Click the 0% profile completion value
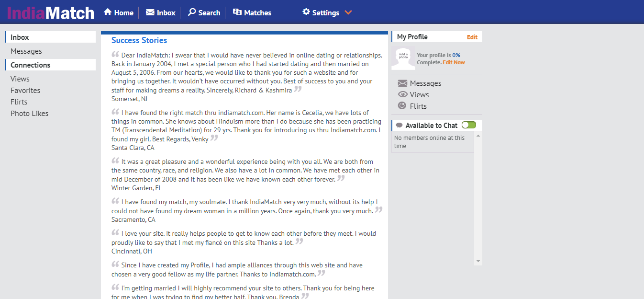644x299 pixels. [x=456, y=55]
